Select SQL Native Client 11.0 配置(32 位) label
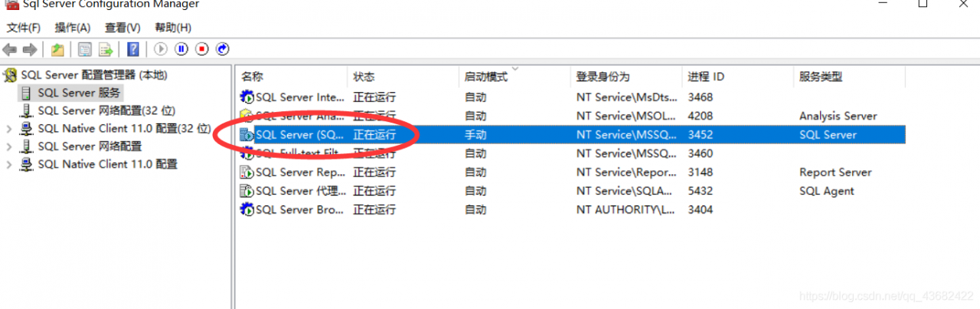This screenshot has height=309, width=980. 125,128
